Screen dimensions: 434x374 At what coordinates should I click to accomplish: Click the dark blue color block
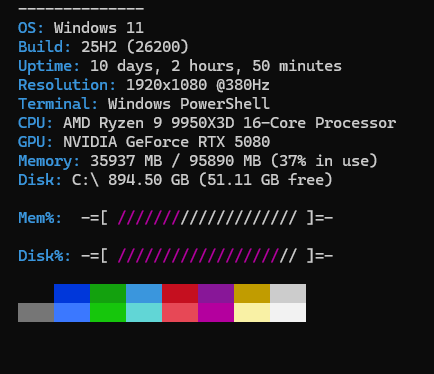tap(72, 294)
